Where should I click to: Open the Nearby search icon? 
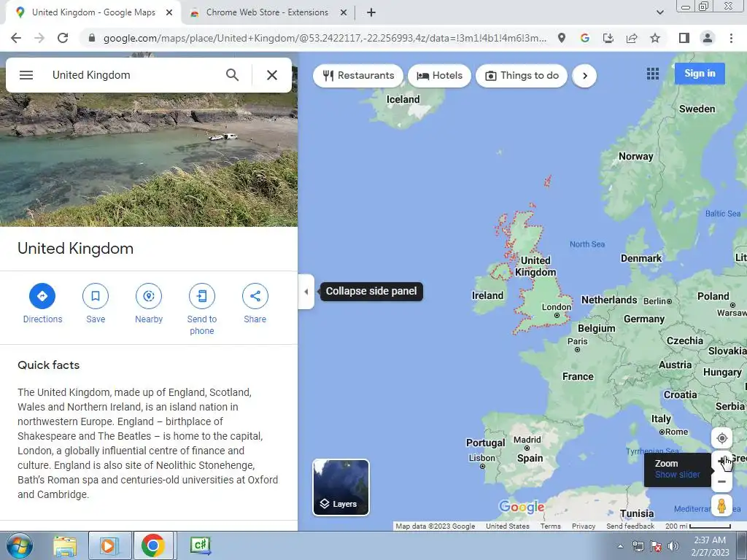(x=149, y=296)
